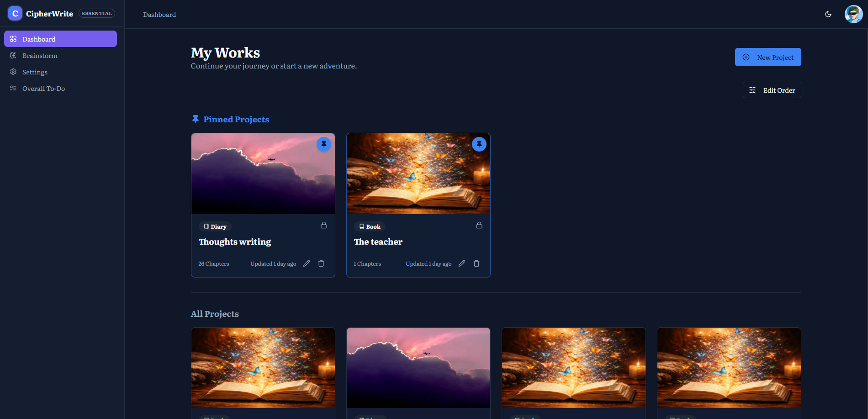Image resolution: width=868 pixels, height=419 pixels.
Task: Edit Thoughts writing with pencil icon
Action: (307, 263)
